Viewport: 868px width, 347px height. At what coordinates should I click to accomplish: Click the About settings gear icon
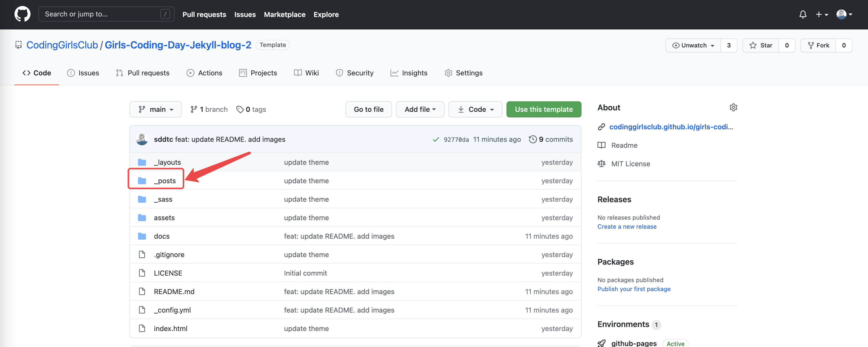tap(733, 107)
